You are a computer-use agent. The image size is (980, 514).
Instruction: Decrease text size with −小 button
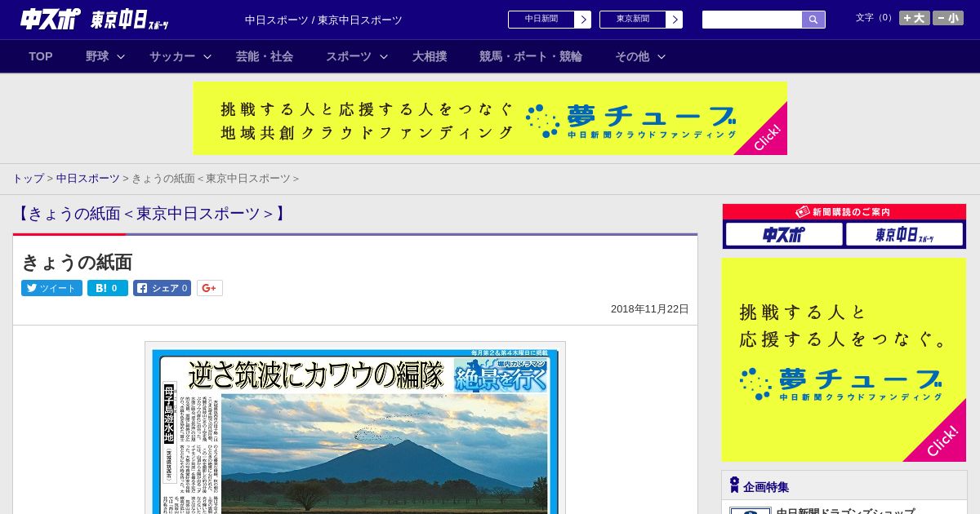click(948, 18)
